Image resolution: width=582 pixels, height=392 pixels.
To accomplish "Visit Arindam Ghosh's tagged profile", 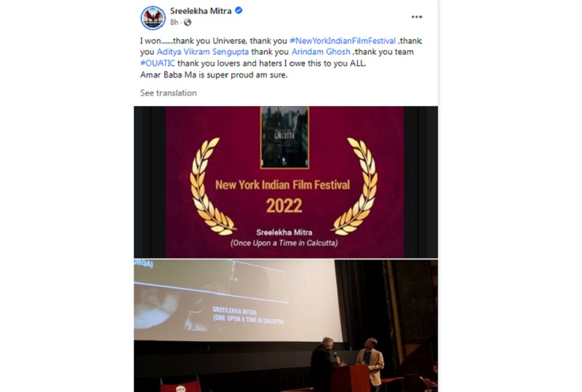I will pos(321,52).
